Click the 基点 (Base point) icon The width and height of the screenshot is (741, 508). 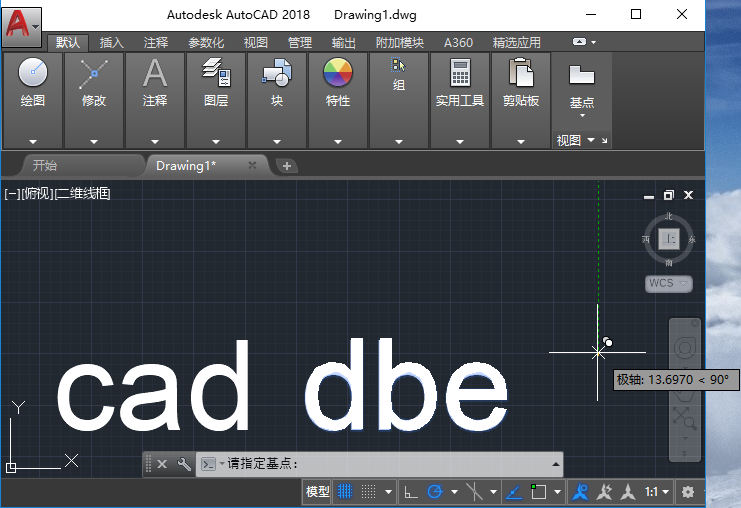click(582, 76)
